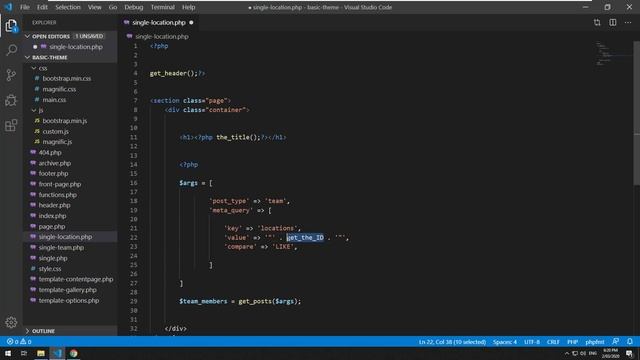Open Google Chrome from the taskbar
This screenshot has width=640, height=360.
coord(73,353)
